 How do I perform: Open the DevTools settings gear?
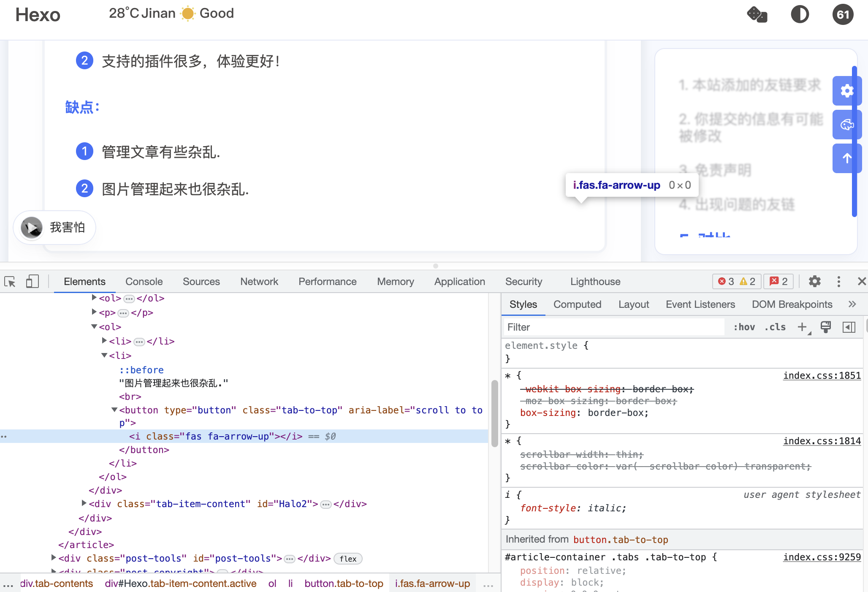point(814,282)
